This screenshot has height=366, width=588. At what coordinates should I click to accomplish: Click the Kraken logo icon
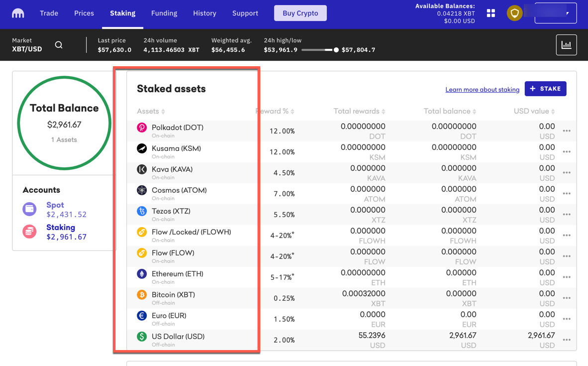tap(18, 13)
